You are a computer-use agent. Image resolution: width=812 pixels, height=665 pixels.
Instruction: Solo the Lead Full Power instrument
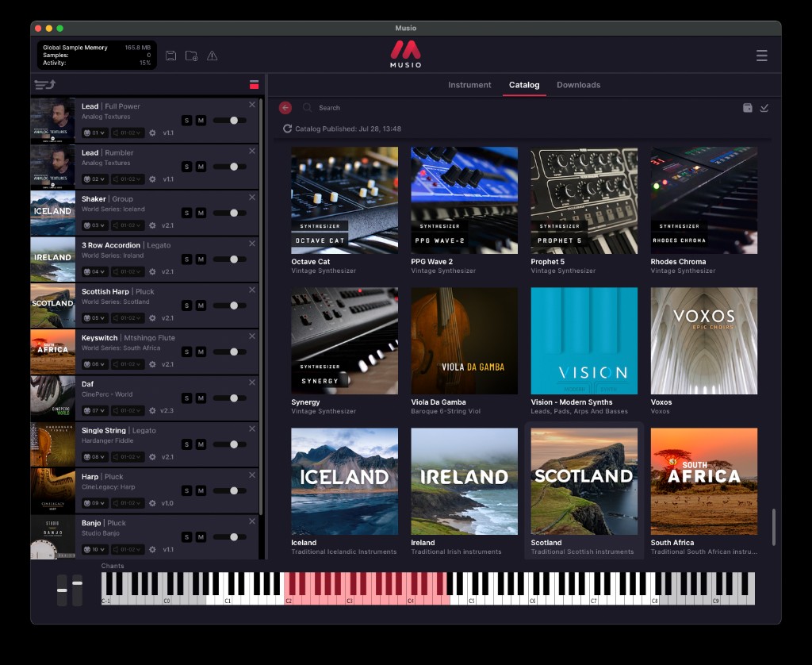187,121
